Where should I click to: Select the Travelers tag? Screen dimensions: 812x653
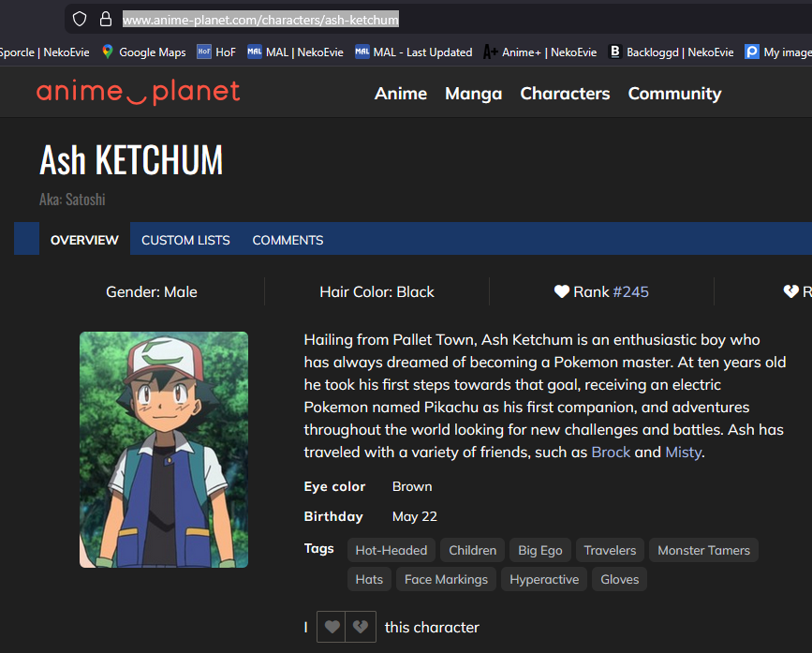coord(610,550)
